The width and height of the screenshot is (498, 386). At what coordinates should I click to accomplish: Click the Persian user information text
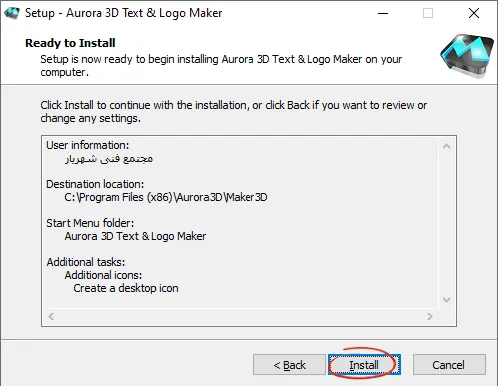pyautogui.click(x=109, y=159)
